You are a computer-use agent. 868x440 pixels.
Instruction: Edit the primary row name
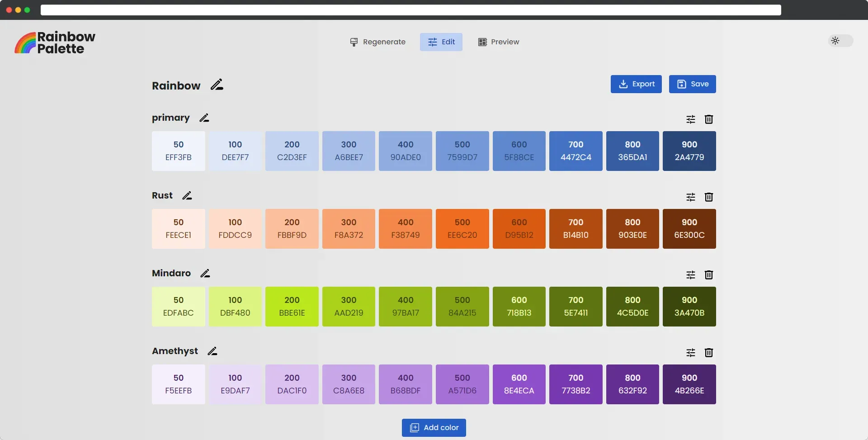point(204,118)
